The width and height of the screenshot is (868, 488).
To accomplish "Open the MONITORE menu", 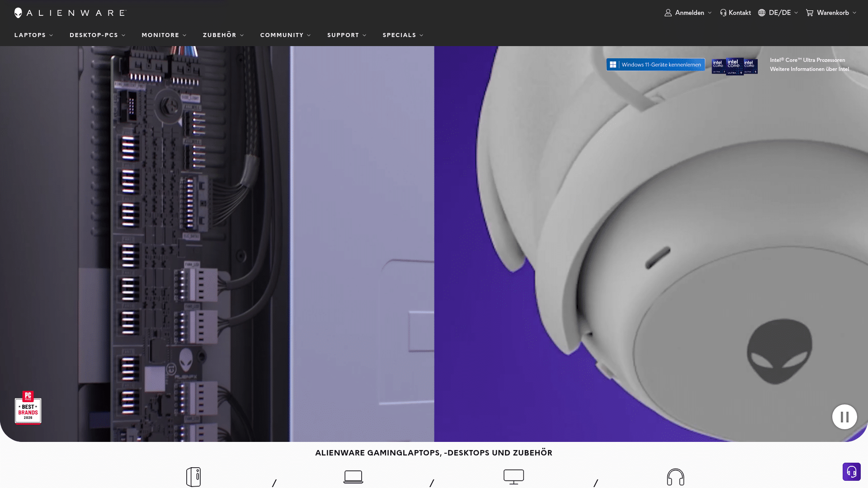I will 160,35.
